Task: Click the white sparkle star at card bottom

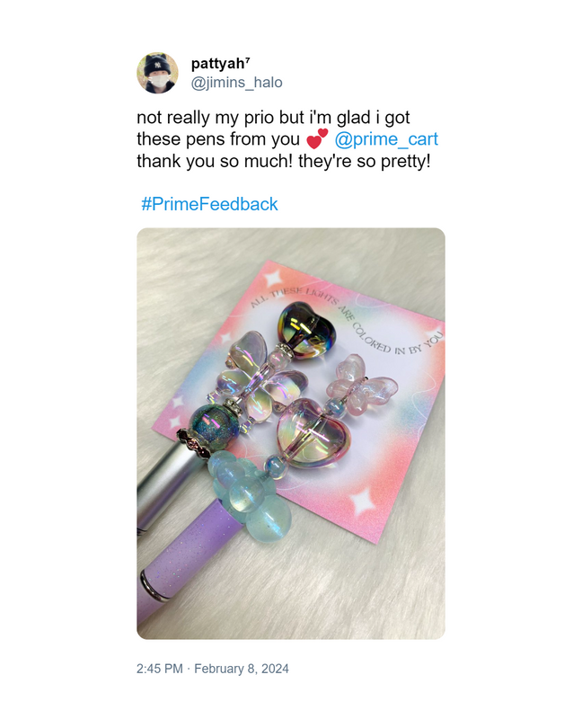Action: tap(362, 502)
